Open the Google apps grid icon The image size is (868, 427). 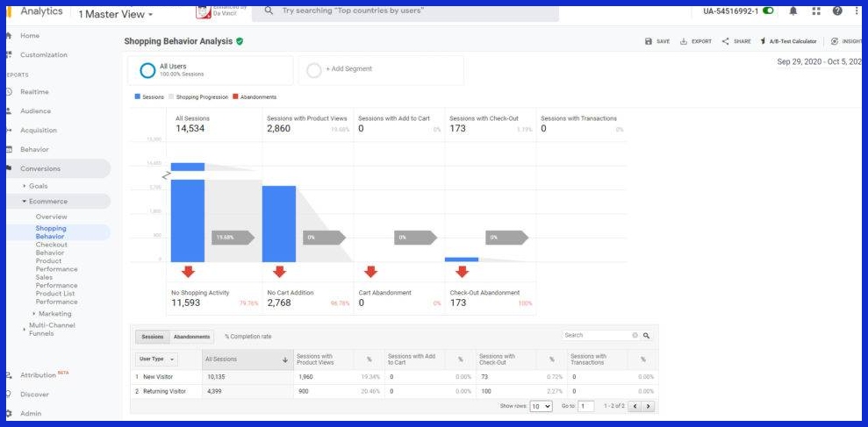[x=816, y=11]
